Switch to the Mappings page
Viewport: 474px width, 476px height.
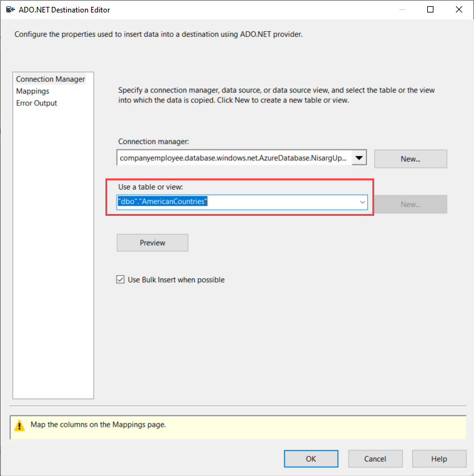pos(32,91)
